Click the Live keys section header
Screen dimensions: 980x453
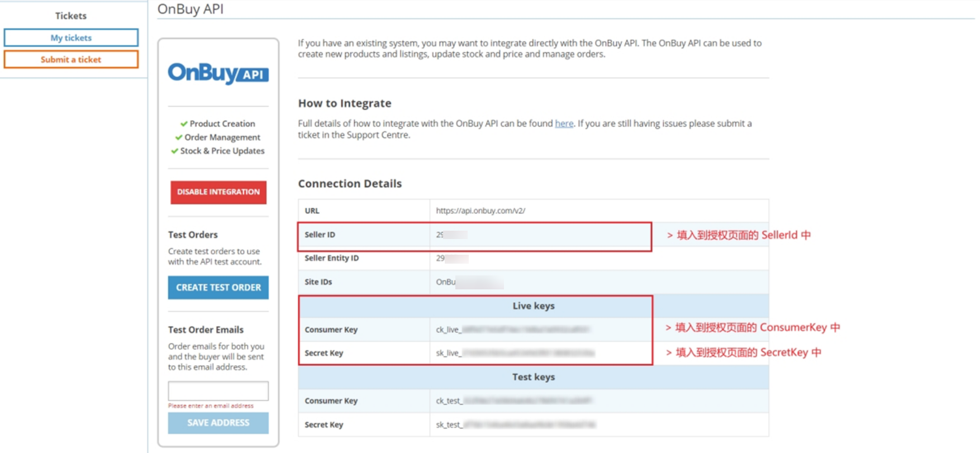coord(534,306)
